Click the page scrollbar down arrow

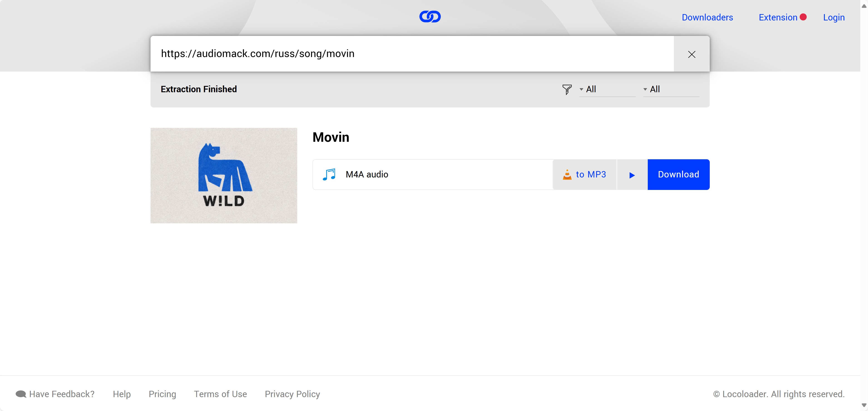[x=864, y=405]
